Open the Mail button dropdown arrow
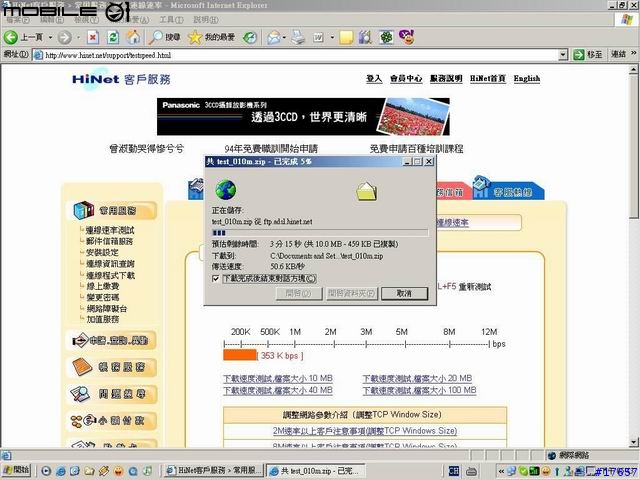640x480 pixels. click(x=284, y=38)
